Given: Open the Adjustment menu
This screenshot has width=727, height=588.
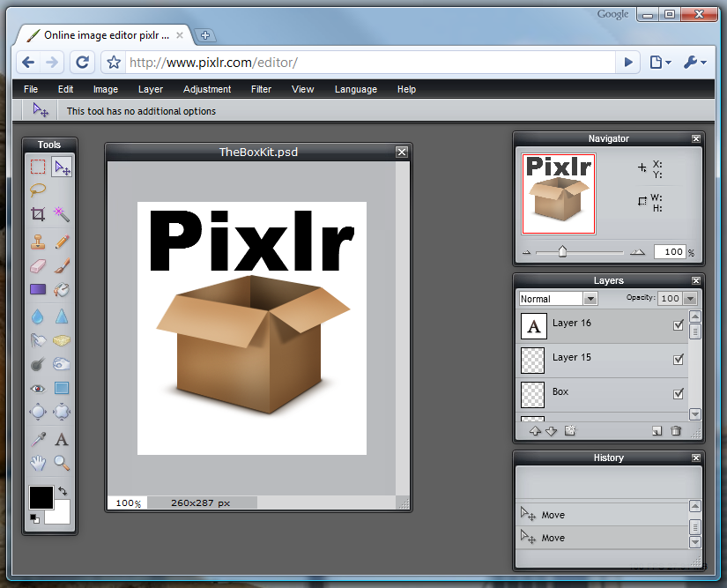Looking at the screenshot, I should pyautogui.click(x=207, y=89).
